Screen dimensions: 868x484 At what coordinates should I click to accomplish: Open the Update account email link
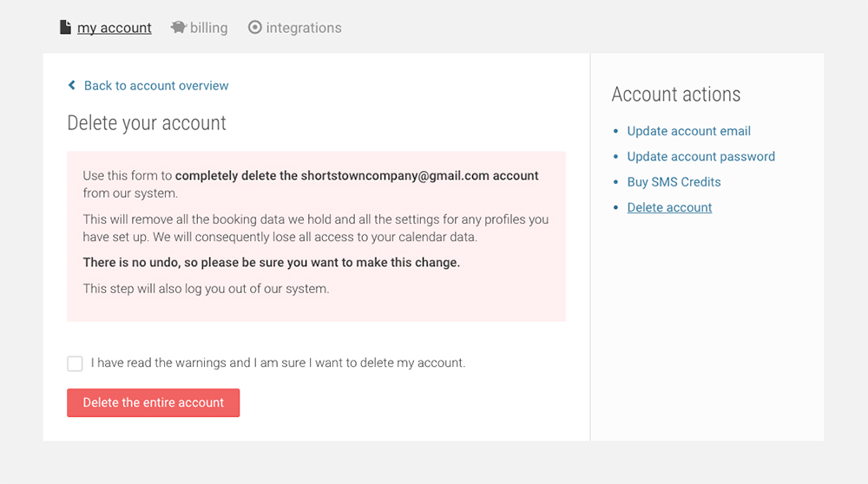click(688, 131)
